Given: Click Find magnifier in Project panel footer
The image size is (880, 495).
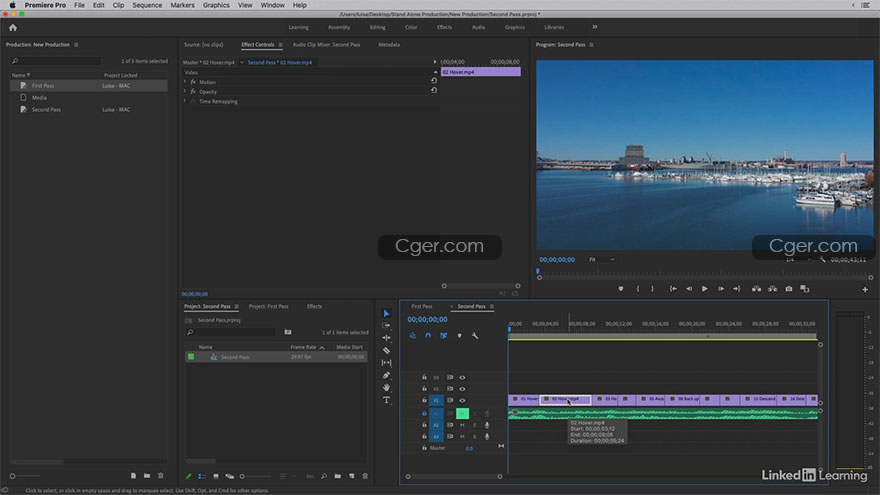Looking at the screenshot, I should pos(324,476).
